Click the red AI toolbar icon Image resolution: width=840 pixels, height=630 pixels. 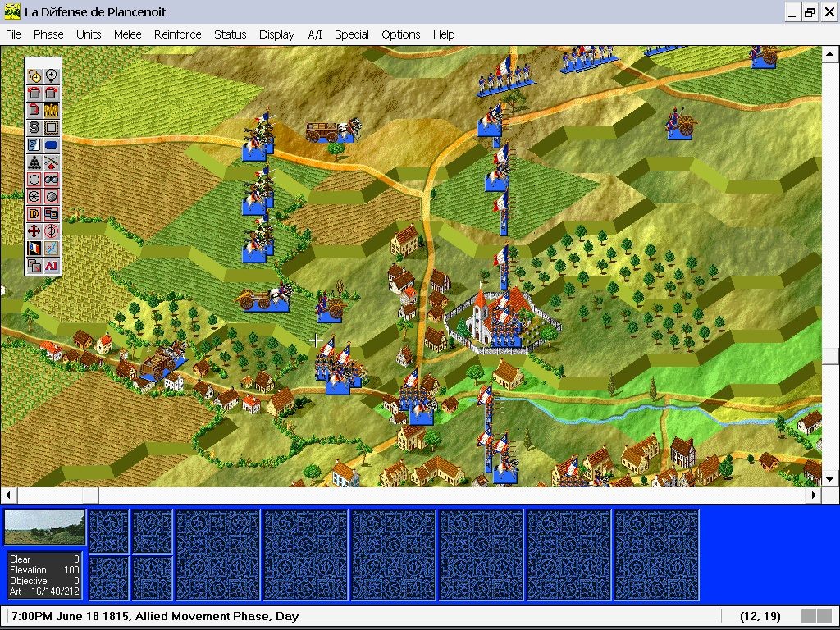pyautogui.click(x=52, y=265)
